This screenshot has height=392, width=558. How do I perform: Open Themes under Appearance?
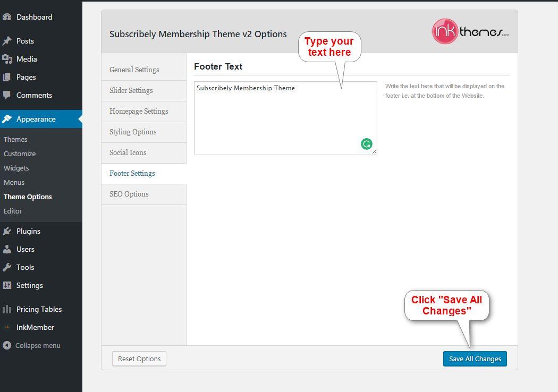(x=15, y=140)
